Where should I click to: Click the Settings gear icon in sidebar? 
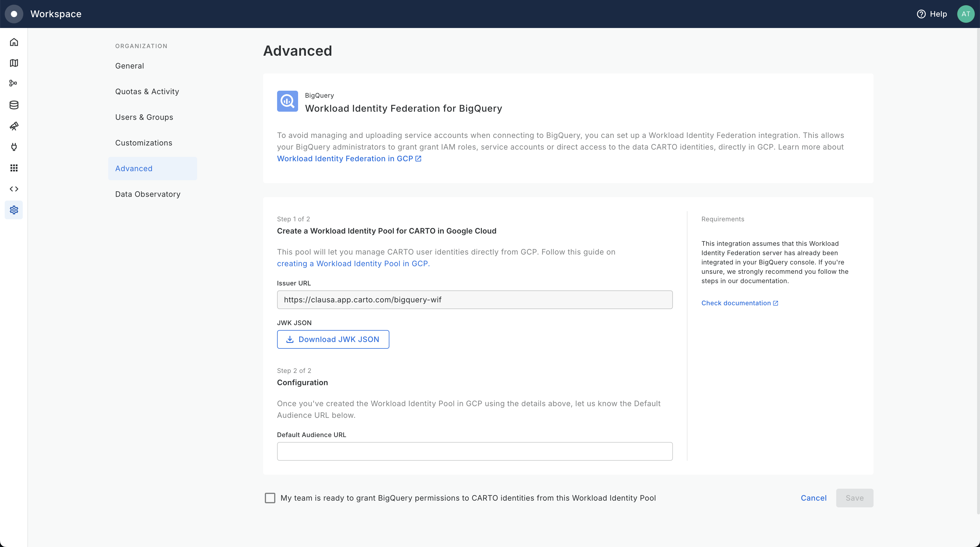(14, 210)
